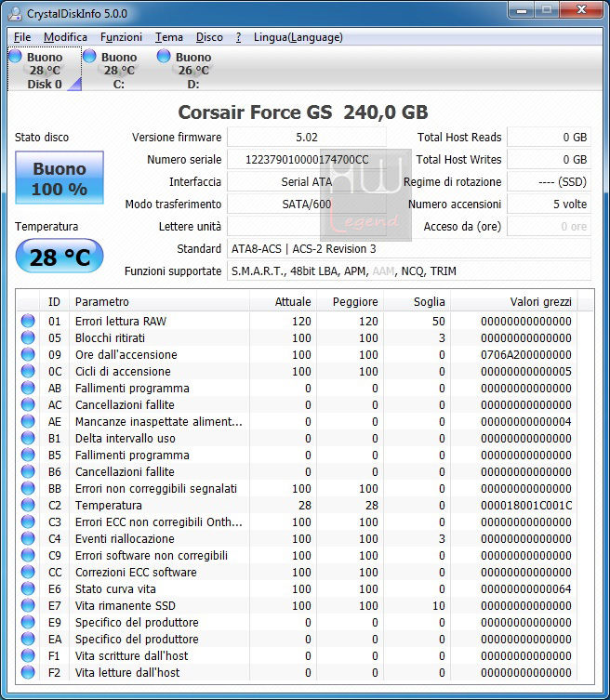Open the File menu

22,37
